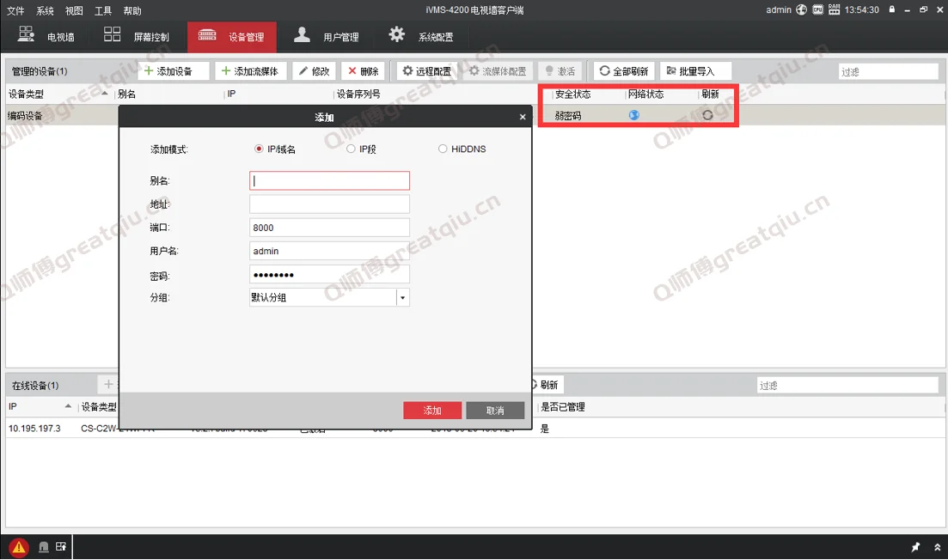Open the 工具 menu
Viewport: 948px width, 560px height.
pyautogui.click(x=103, y=11)
